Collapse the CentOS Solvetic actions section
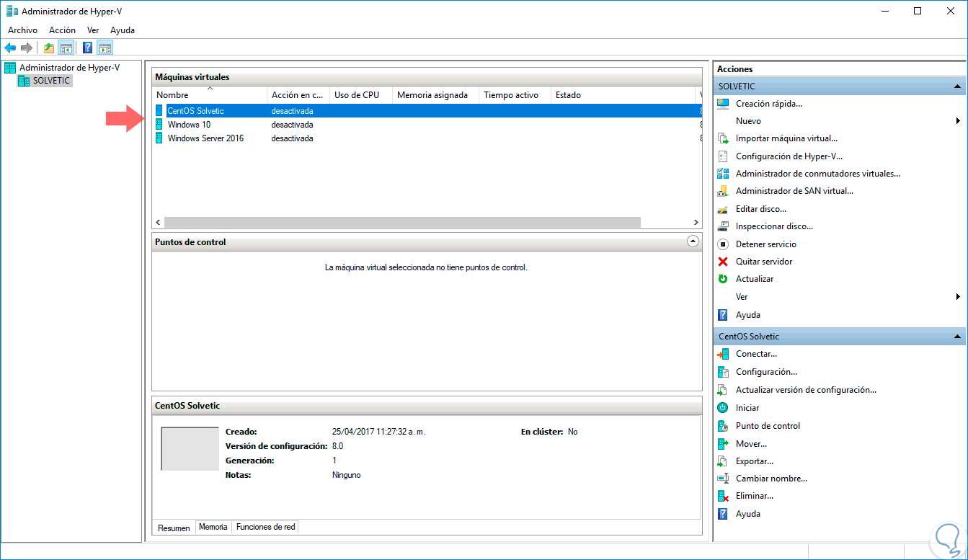 pyautogui.click(x=958, y=337)
